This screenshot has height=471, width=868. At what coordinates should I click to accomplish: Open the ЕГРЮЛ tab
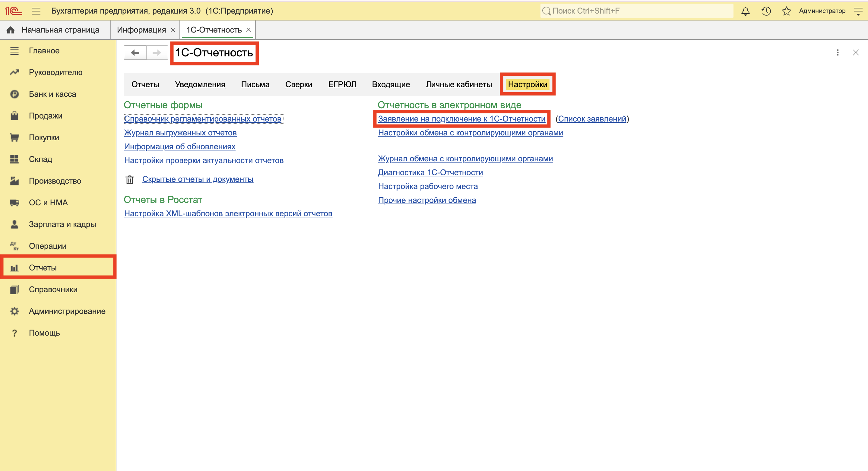(342, 84)
